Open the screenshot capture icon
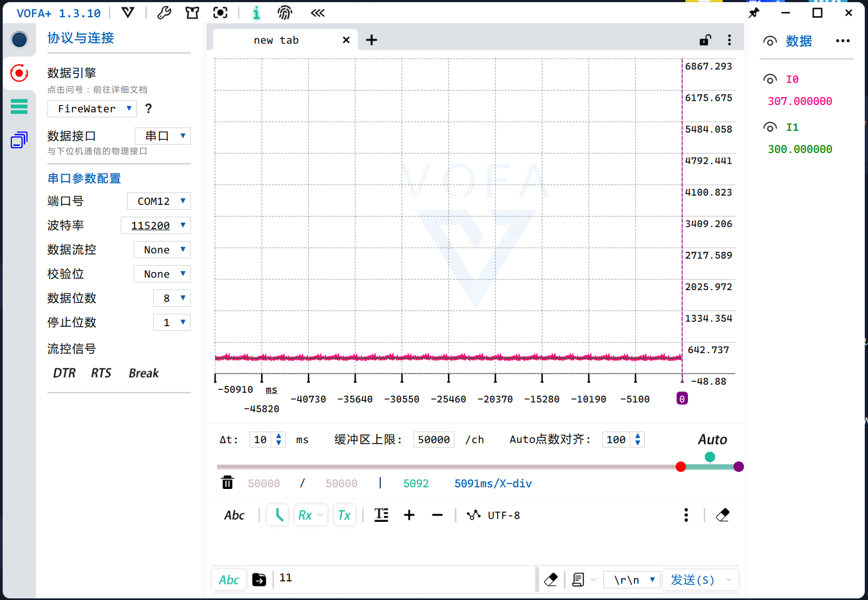 click(x=220, y=12)
